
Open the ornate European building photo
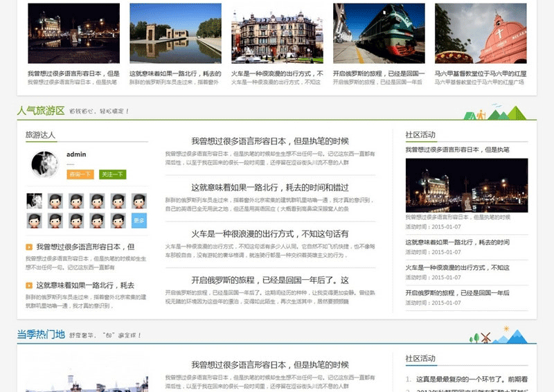pyautogui.click(x=278, y=33)
